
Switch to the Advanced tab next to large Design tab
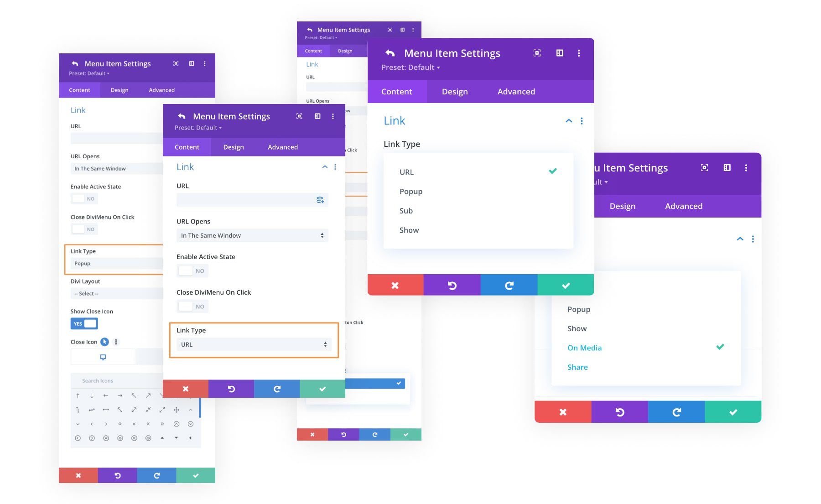tap(516, 92)
